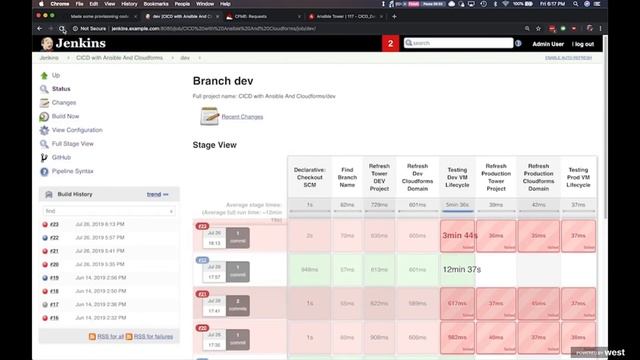Open the Bookmarks menu
The image size is (640, 360).
(156, 4)
